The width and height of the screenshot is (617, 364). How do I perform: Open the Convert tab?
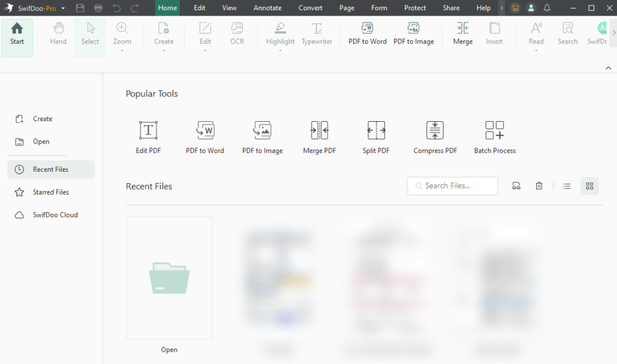coord(310,8)
